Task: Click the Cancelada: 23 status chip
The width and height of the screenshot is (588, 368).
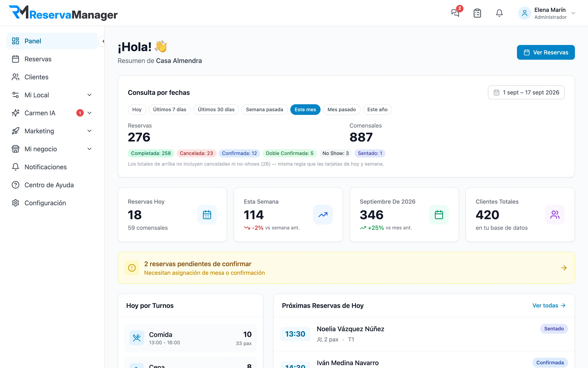Action: click(x=196, y=153)
